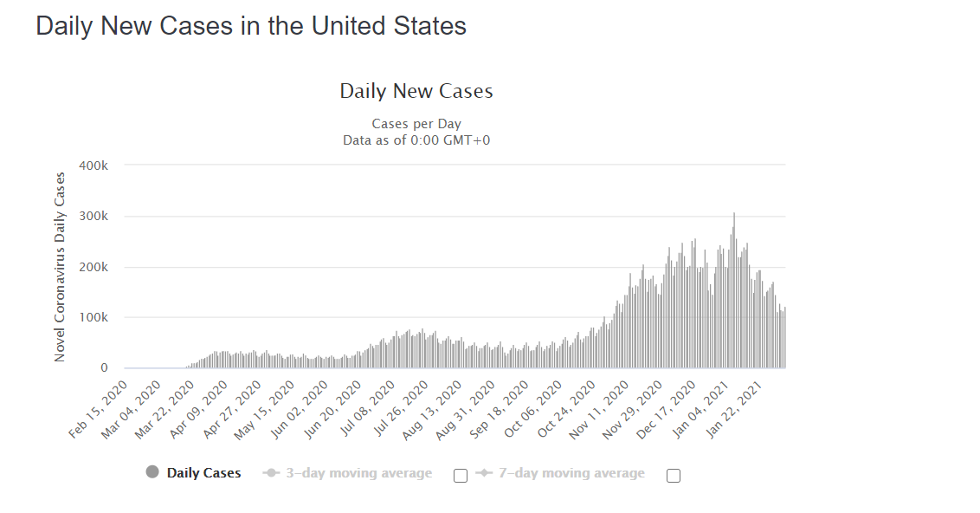Click the 7-day moving average line marker icon

[x=484, y=473]
